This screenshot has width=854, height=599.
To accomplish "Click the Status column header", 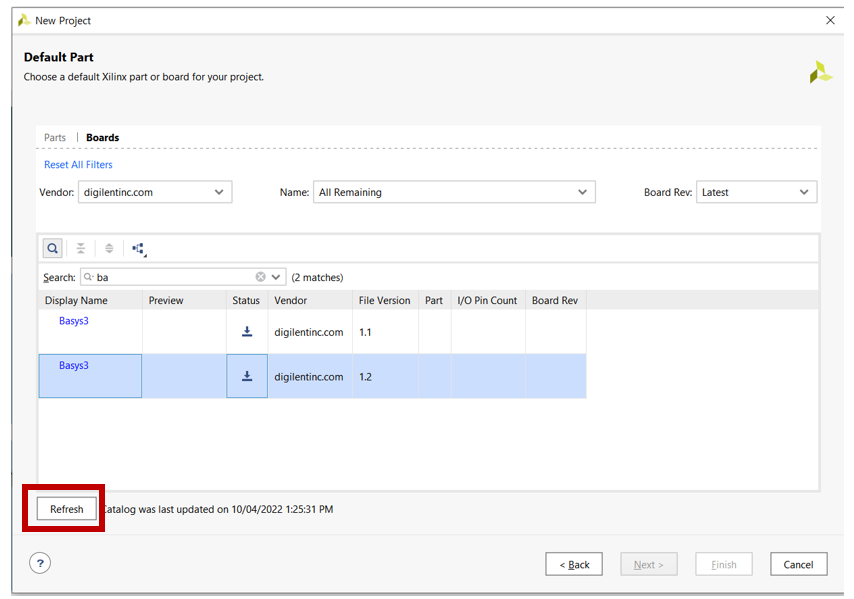I will [x=247, y=300].
